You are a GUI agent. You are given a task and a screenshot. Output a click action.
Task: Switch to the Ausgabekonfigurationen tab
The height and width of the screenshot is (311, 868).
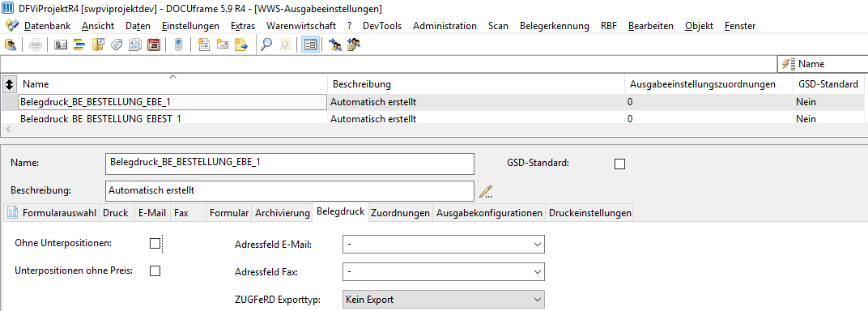coord(489,212)
